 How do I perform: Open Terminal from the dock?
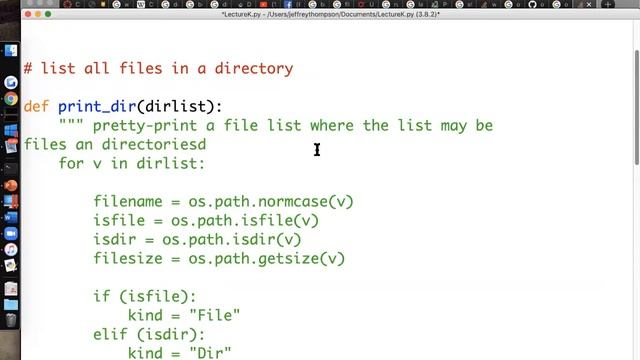coord(11,169)
